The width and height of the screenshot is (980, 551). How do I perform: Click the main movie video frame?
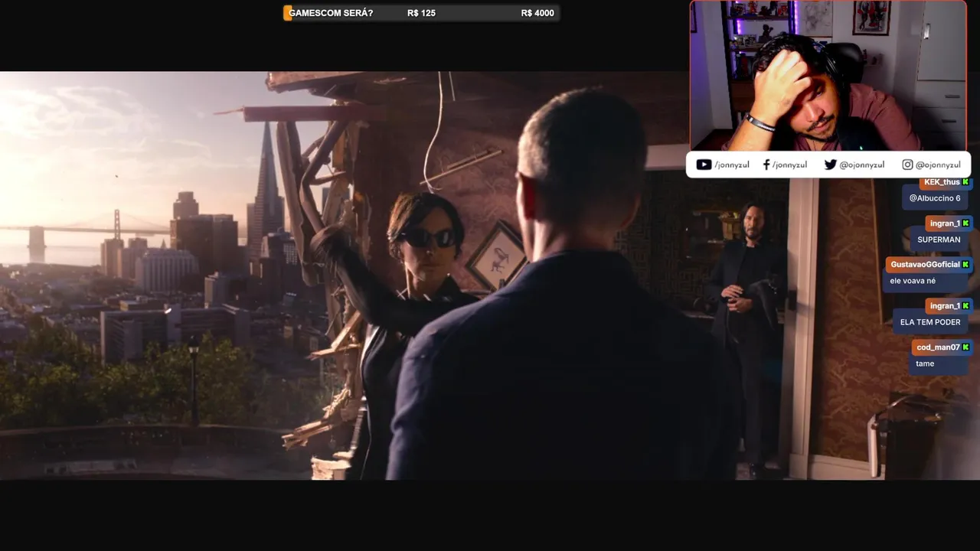tap(490, 275)
